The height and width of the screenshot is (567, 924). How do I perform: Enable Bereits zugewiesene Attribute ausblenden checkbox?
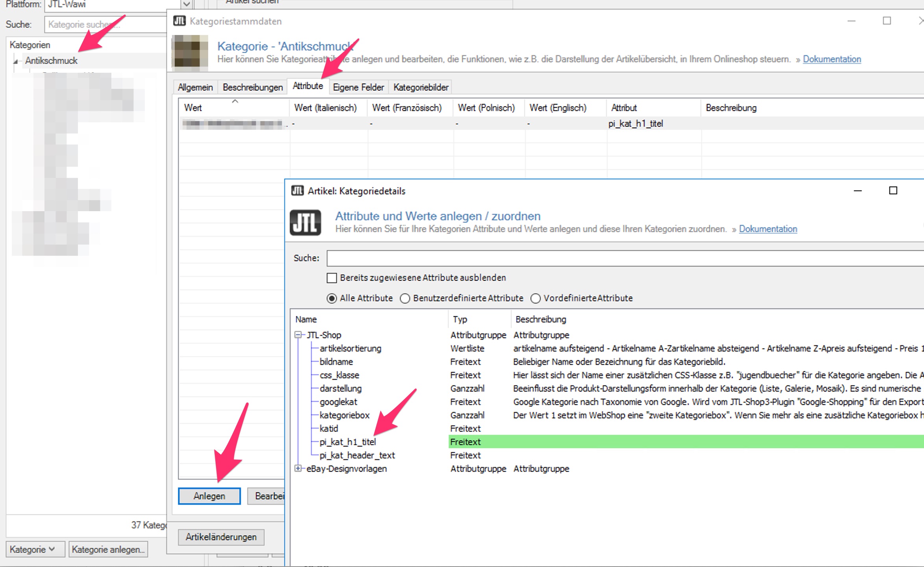point(332,278)
